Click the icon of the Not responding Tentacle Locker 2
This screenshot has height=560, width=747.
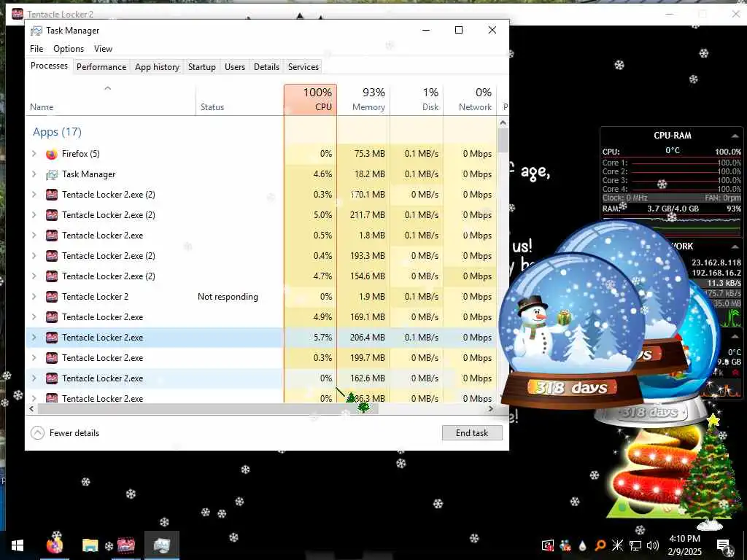tap(52, 297)
